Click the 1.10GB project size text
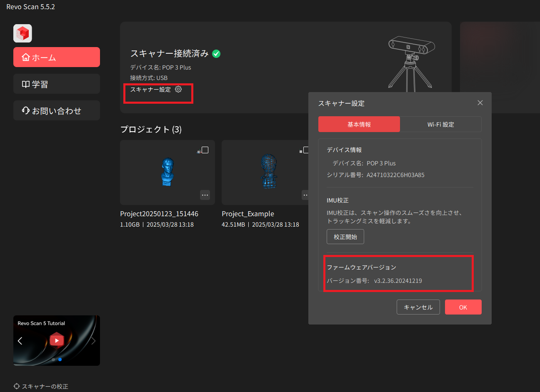This screenshot has height=392, width=540. tap(130, 225)
